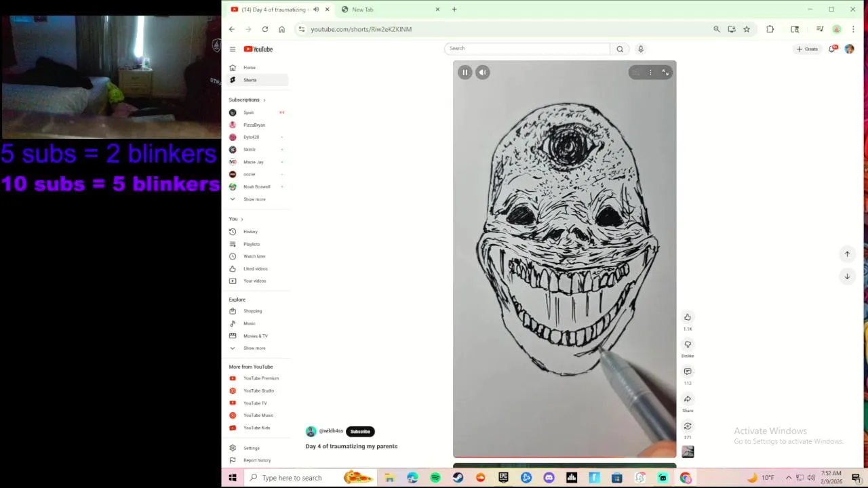The image size is (868, 488).
Task: Go back in browser history
Action: 232,29
